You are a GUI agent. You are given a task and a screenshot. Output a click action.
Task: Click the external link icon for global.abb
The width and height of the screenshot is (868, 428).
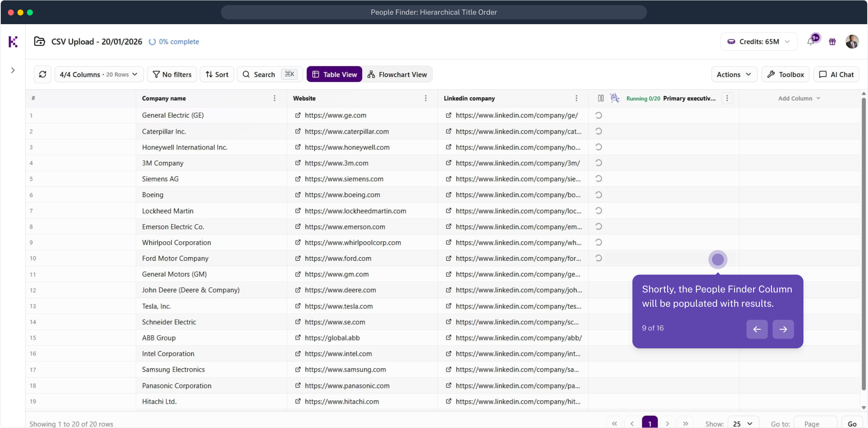[298, 338]
